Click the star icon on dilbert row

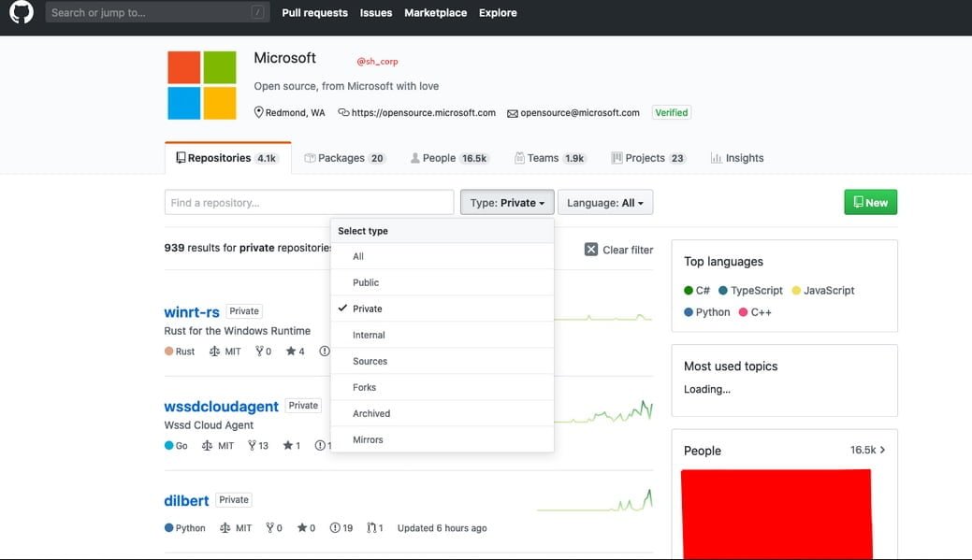tap(302, 528)
